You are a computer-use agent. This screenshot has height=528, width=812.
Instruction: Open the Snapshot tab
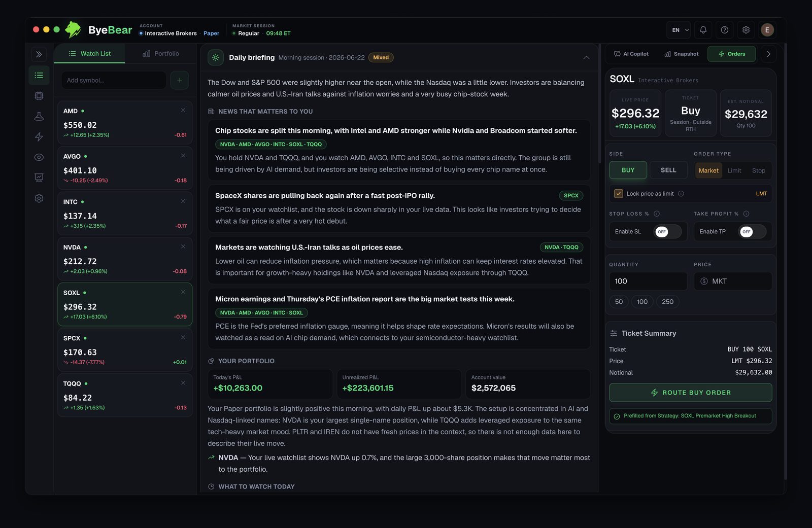(682, 54)
